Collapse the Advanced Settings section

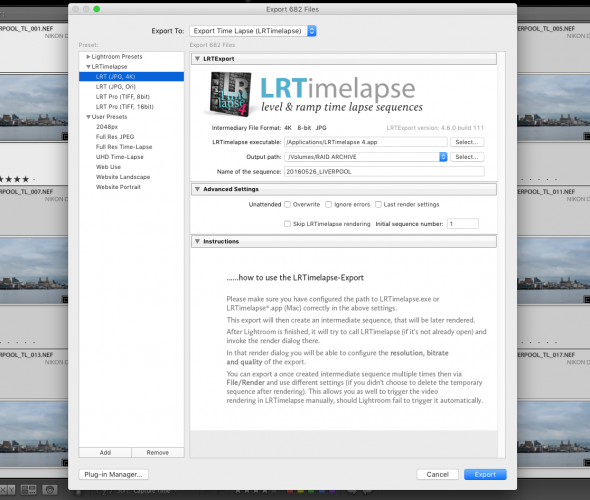click(197, 189)
